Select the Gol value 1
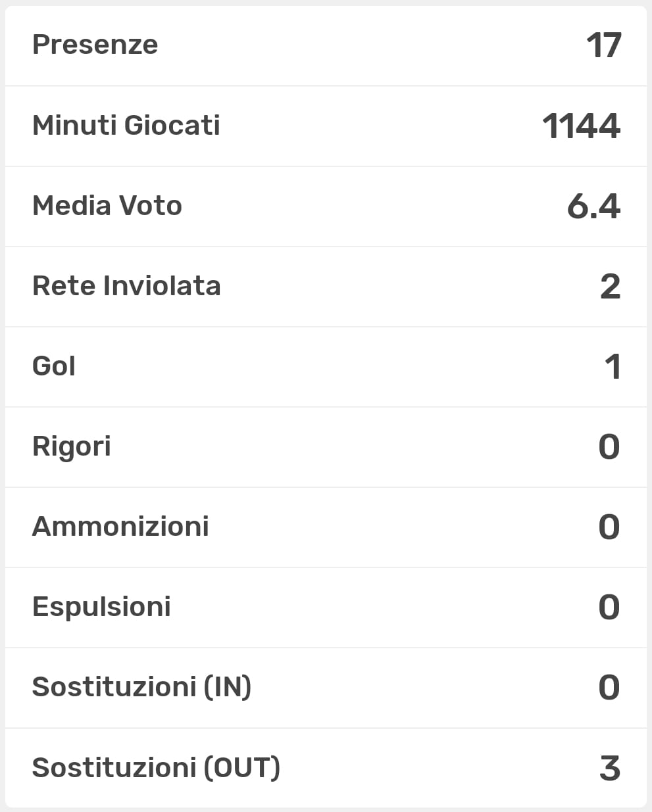This screenshot has width=652, height=812. (x=613, y=367)
